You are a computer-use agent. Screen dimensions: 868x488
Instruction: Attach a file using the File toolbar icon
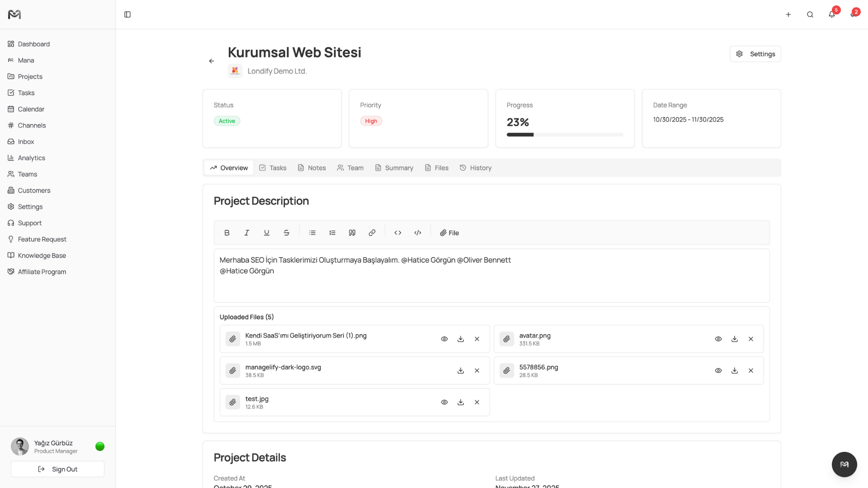[x=449, y=233]
